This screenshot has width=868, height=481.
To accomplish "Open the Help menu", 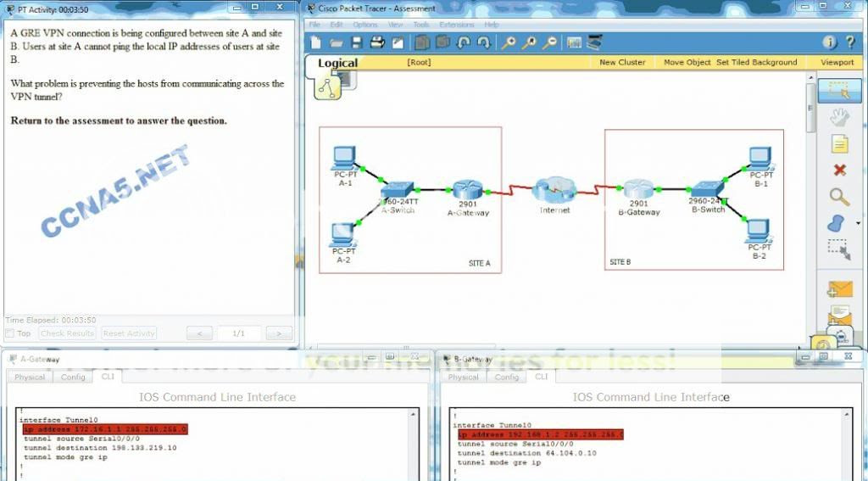I will pyautogui.click(x=492, y=25).
